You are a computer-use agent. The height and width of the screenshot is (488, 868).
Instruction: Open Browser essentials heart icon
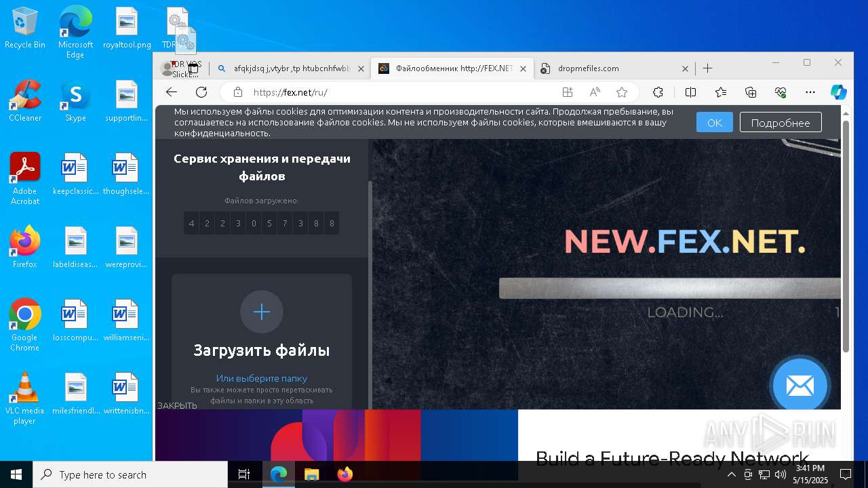(x=781, y=92)
